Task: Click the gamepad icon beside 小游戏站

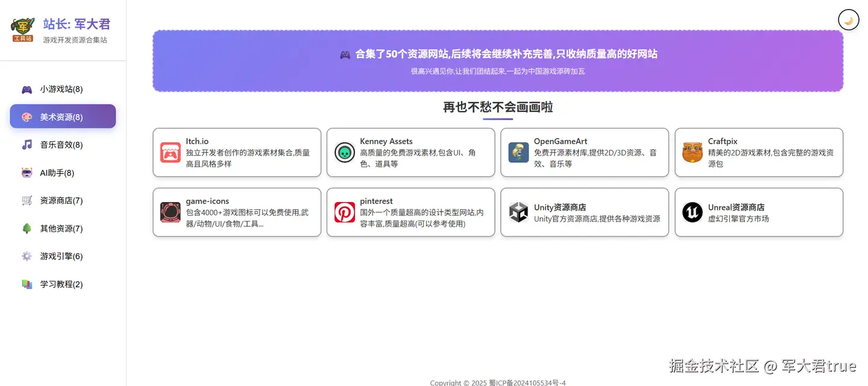Action: [x=27, y=89]
